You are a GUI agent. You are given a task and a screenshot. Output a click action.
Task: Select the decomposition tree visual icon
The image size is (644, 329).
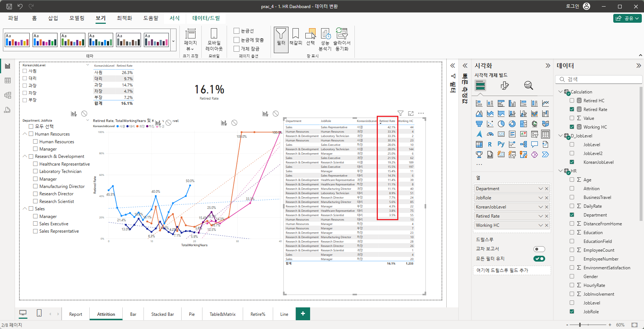click(524, 144)
